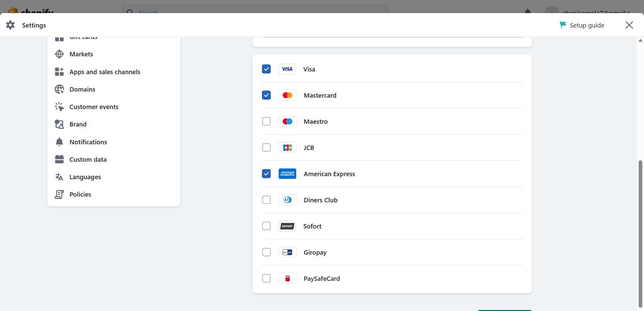Click the Settings gear icon

pos(10,25)
